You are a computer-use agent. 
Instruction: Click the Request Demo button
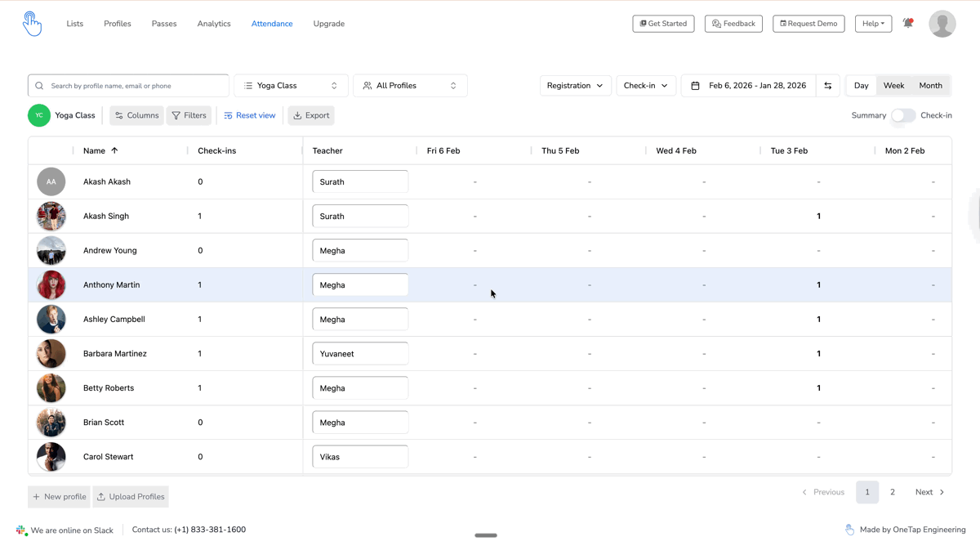808,24
